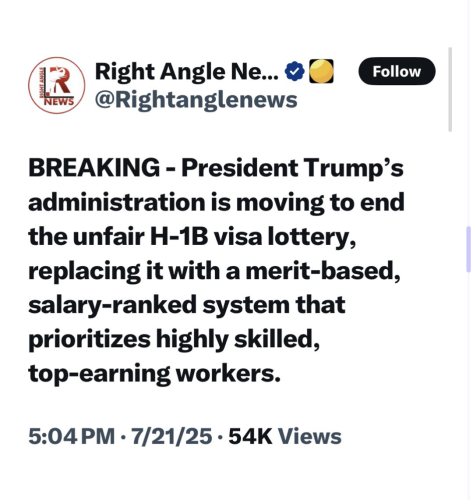Click the gold circle affiliate badge

click(x=321, y=71)
